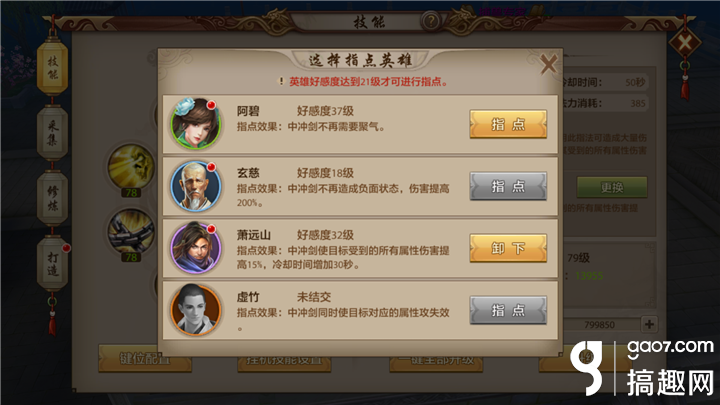Click greyed 指点 button for 虚竹
This screenshot has width=720, height=405.
pos(508,310)
